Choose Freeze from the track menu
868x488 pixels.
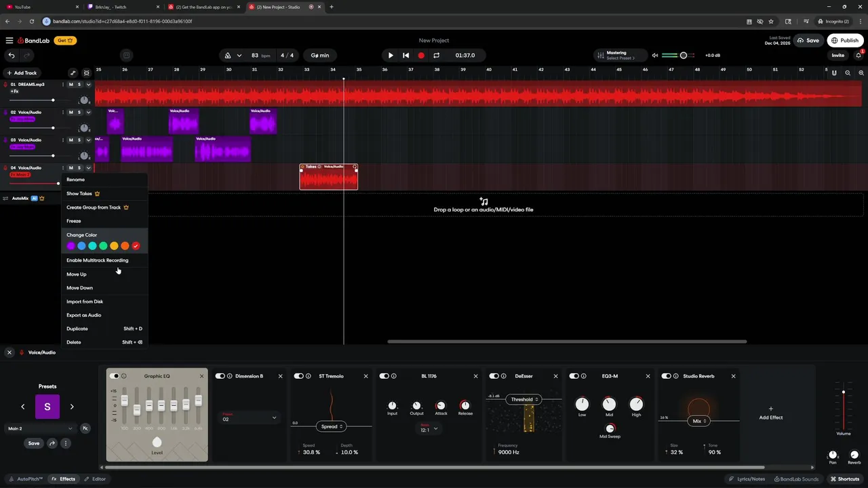pyautogui.click(x=104, y=221)
